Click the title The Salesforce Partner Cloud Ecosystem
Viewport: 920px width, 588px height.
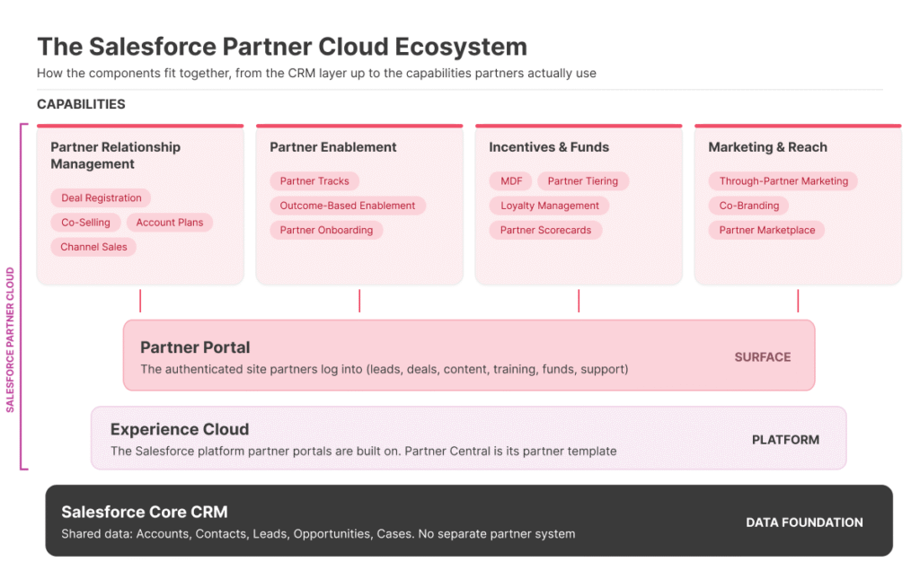tap(282, 47)
